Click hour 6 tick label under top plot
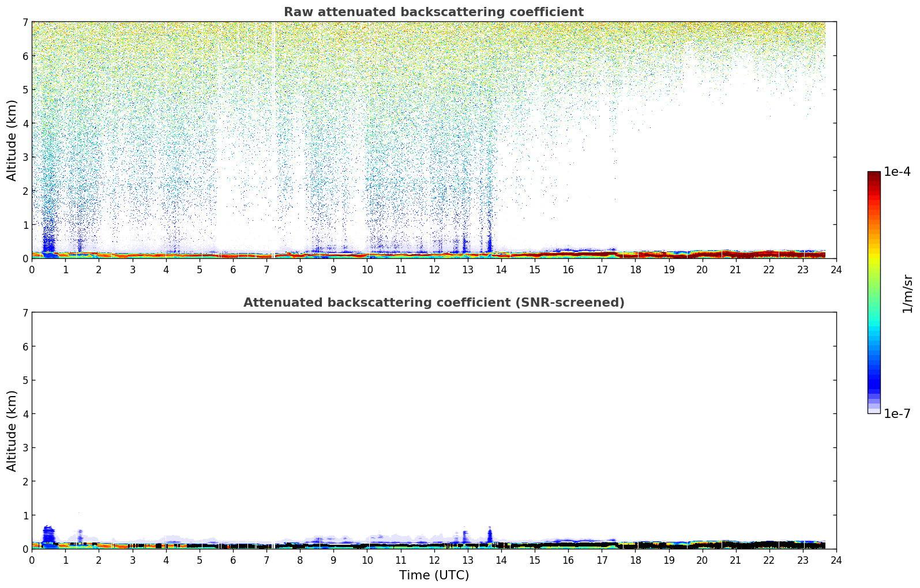The height and width of the screenshot is (588, 920). point(233,270)
